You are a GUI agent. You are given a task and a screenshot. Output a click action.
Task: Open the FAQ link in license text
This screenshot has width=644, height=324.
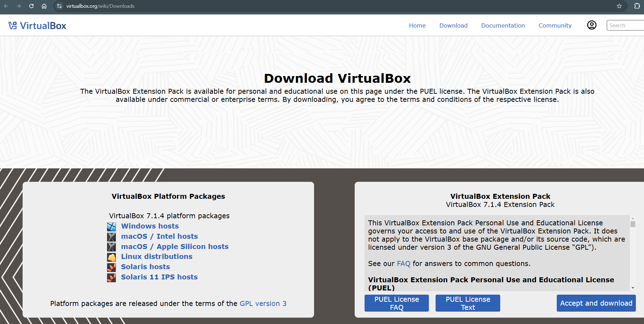[x=403, y=264]
